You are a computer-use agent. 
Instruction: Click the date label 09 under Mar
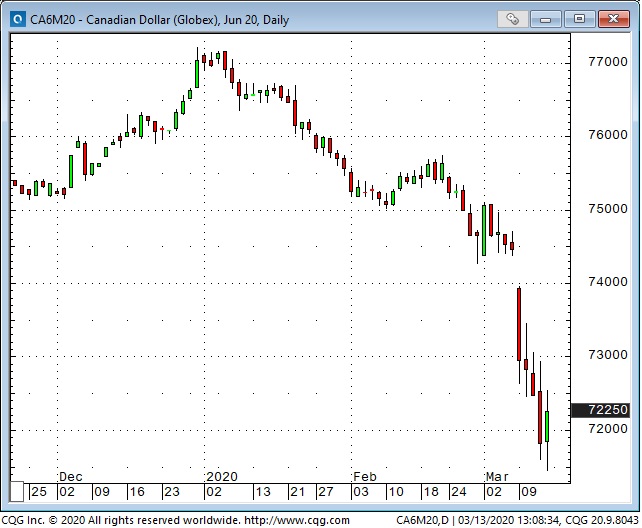[x=529, y=492]
